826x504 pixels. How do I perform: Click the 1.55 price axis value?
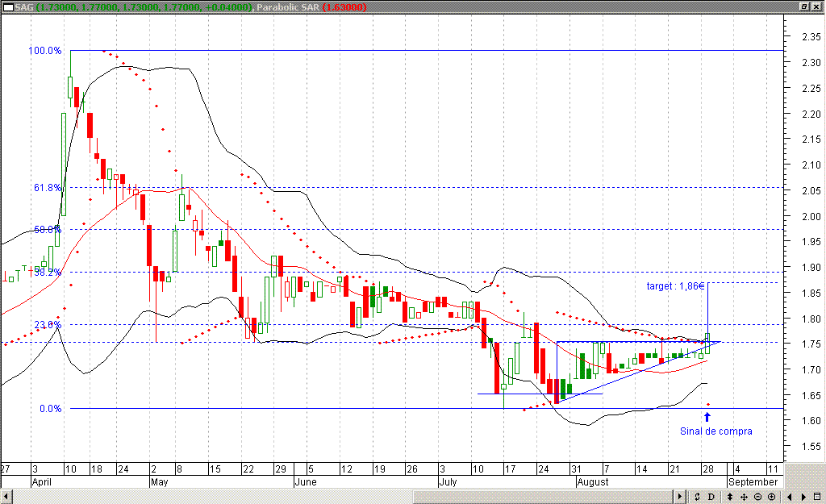[x=811, y=446]
